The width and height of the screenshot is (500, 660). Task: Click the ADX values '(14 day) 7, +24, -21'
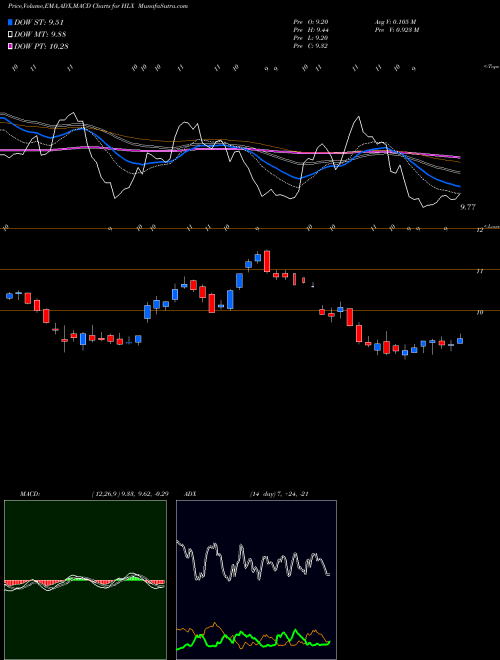pyautogui.click(x=279, y=494)
